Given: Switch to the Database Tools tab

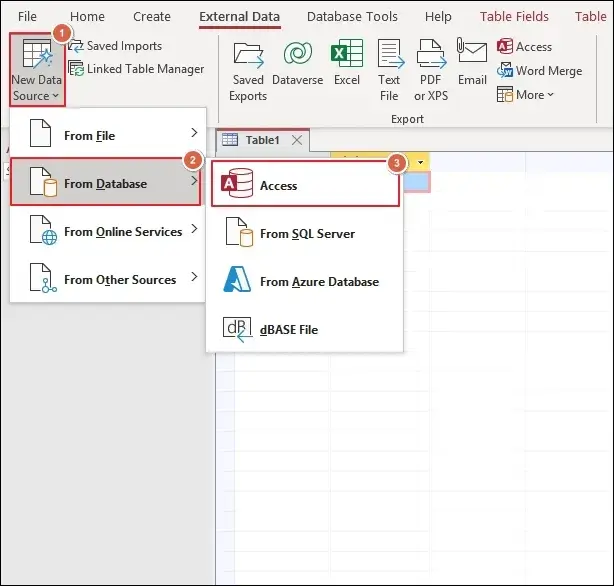Looking at the screenshot, I should [x=352, y=17].
